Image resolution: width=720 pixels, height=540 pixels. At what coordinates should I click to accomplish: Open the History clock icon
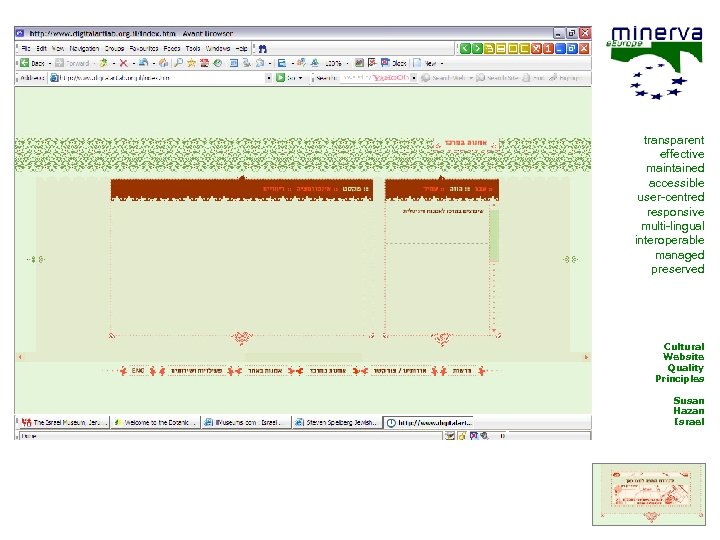point(218,63)
